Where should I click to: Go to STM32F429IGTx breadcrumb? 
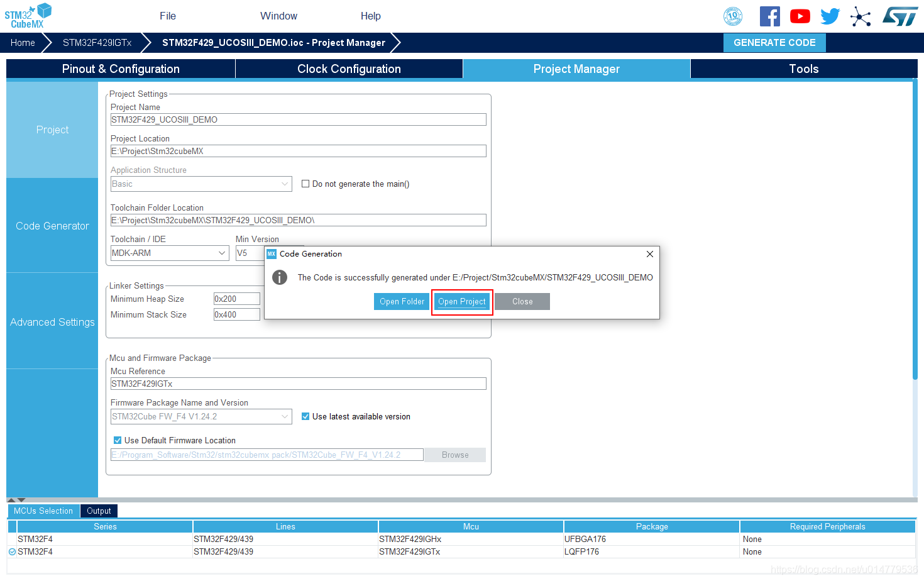tap(97, 43)
